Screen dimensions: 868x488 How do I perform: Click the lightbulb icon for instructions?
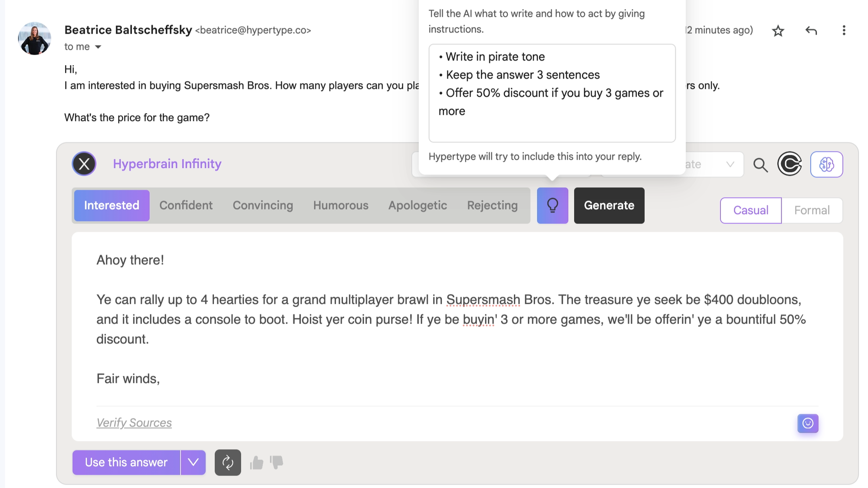(552, 205)
